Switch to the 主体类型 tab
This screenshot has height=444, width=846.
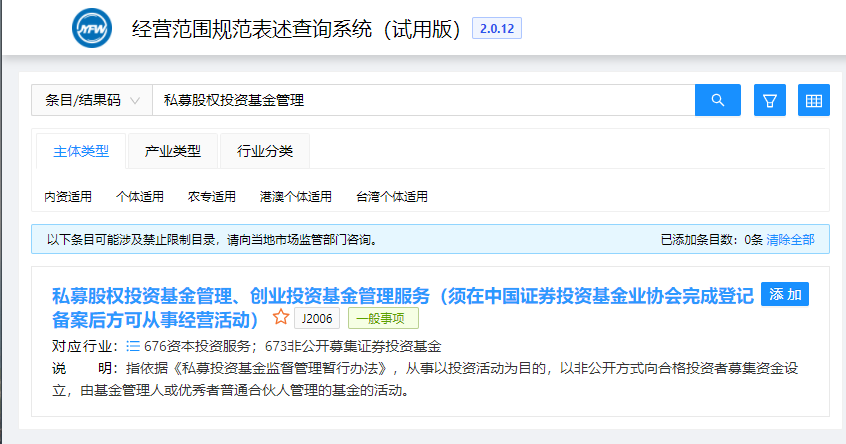point(81,151)
